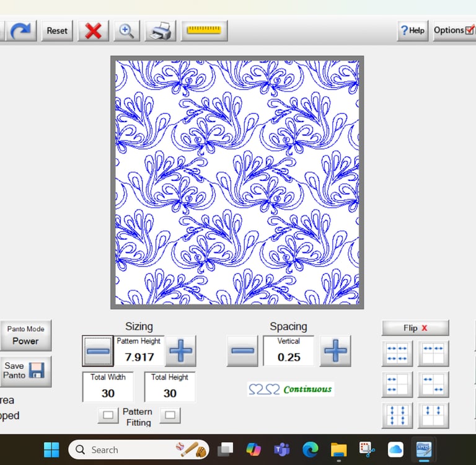
Task: Open Snipping Tool from taskbar
Action: tap(367, 449)
